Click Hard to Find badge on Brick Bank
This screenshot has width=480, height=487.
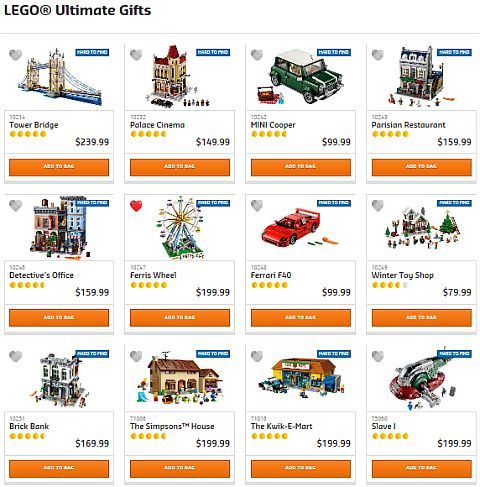pyautogui.click(x=92, y=353)
